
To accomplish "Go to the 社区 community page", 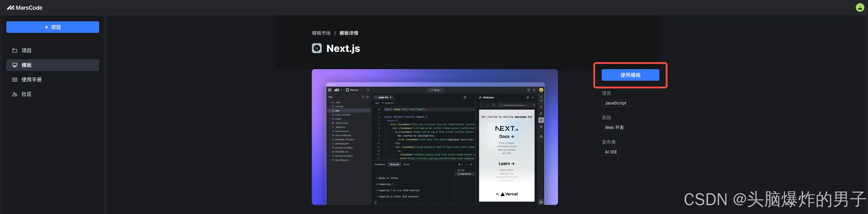I will (x=52, y=94).
